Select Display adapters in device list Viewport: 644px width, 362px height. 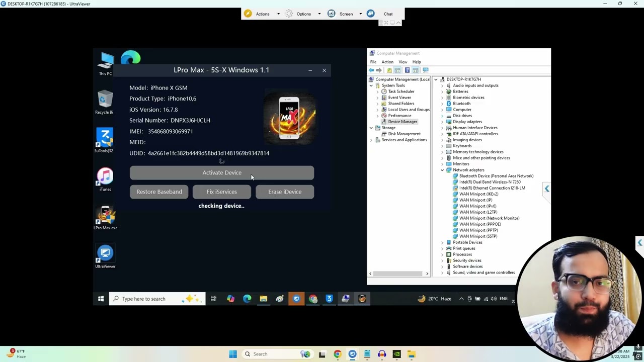[467, 122]
